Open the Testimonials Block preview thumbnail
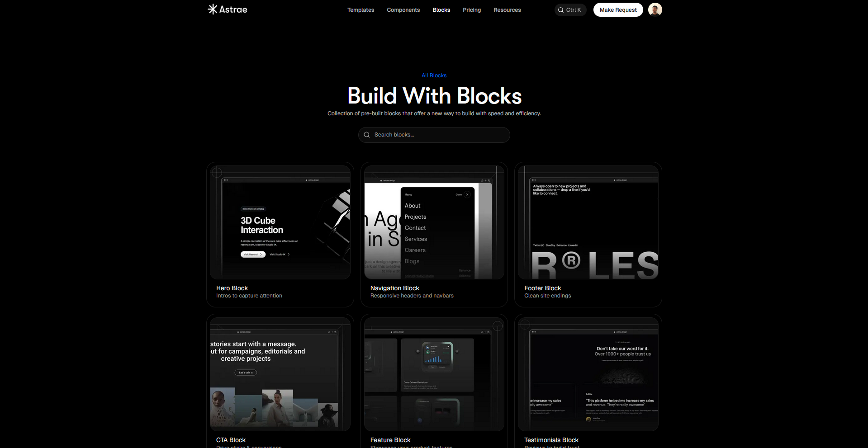This screenshot has height=448, width=868. click(x=588, y=374)
